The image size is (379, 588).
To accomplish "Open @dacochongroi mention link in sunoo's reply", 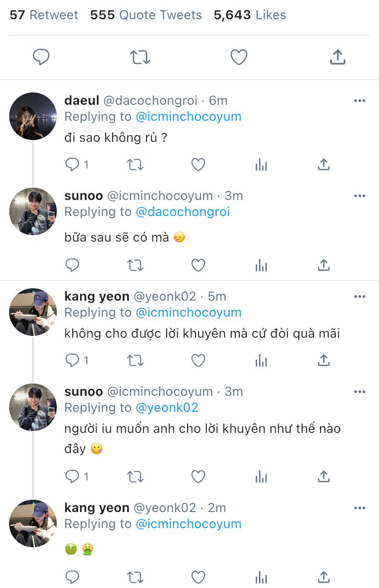I will click(183, 212).
